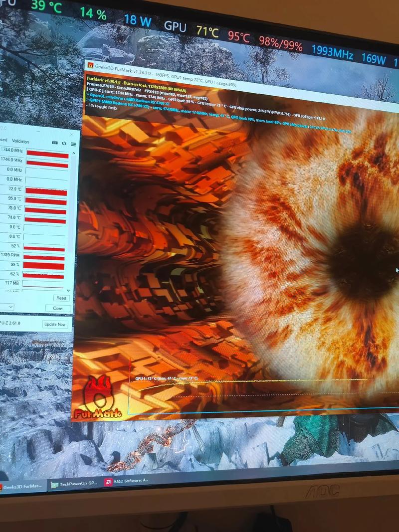399x532 pixels.
Task: Click the Update Now button
Action: (55, 324)
